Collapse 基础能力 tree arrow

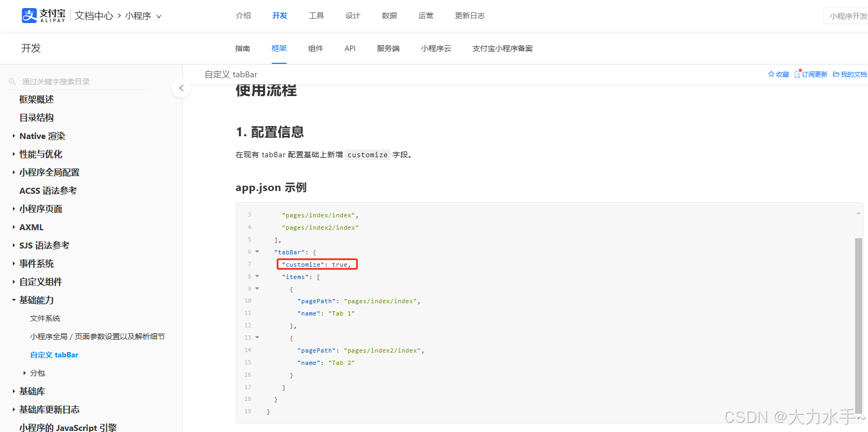coord(14,301)
